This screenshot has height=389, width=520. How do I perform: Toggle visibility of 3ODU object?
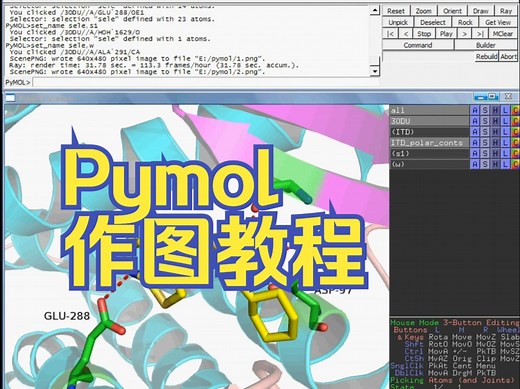point(429,121)
